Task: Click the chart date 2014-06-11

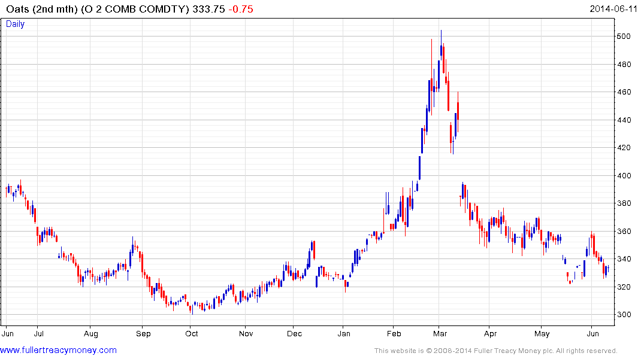Action: [613, 8]
